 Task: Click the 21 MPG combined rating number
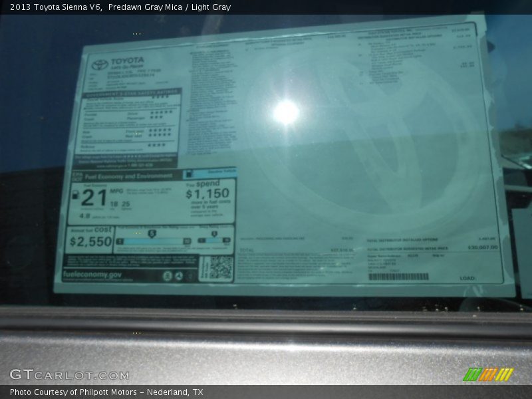tap(94, 198)
